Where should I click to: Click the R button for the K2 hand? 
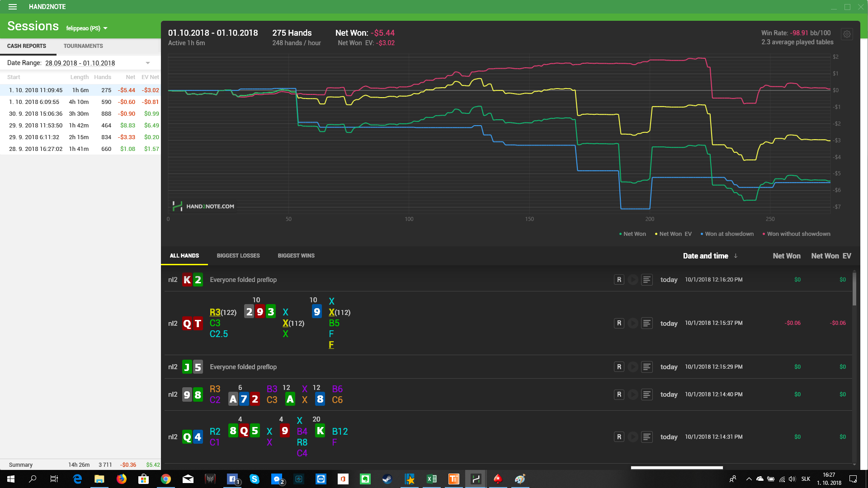coord(619,280)
